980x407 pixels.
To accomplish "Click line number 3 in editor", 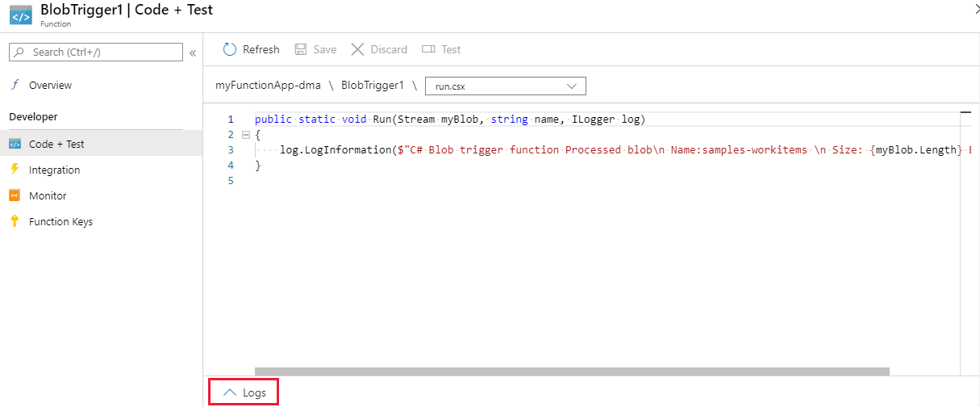I will (231, 150).
